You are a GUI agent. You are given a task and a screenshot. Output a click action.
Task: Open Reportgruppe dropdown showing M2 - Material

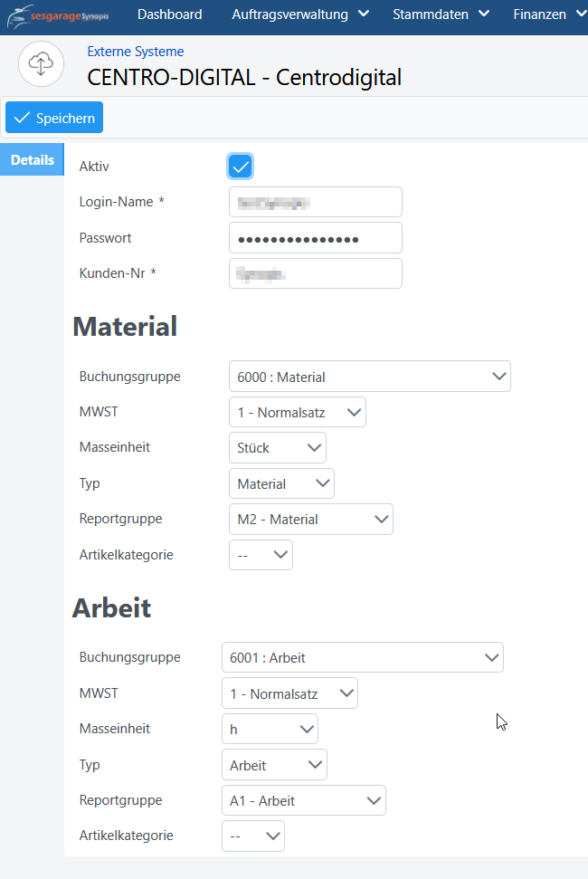[311, 519]
